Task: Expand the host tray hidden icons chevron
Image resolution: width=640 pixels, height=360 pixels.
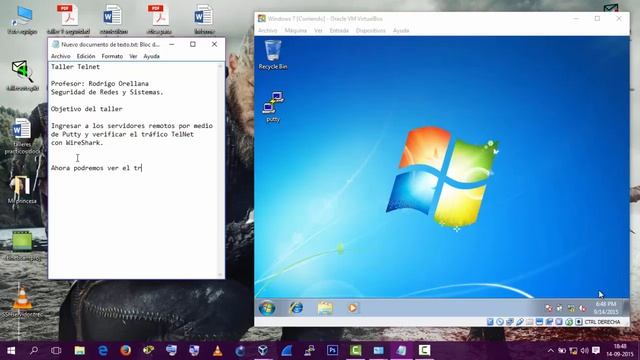Action: (551, 351)
